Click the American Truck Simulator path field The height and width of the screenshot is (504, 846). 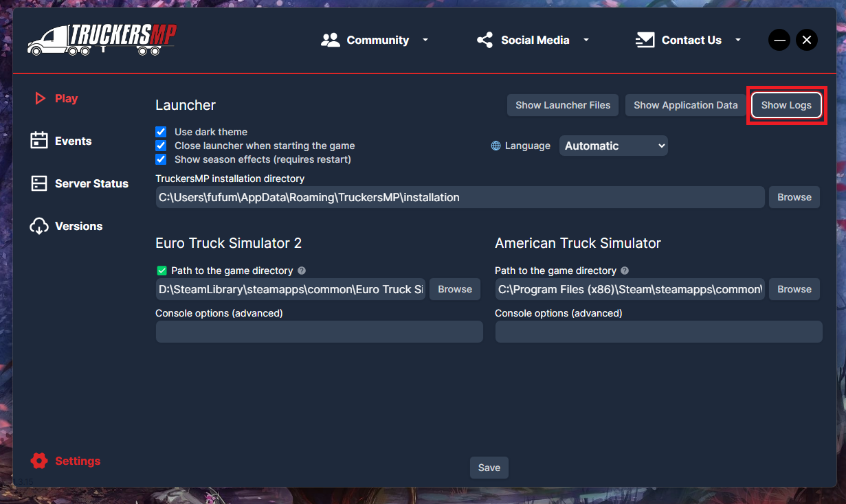pyautogui.click(x=630, y=289)
